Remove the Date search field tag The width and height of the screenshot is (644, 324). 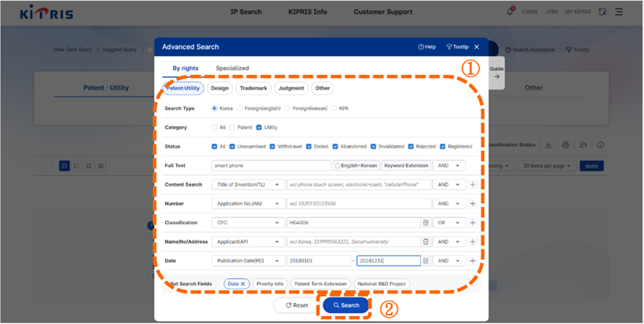pos(243,284)
